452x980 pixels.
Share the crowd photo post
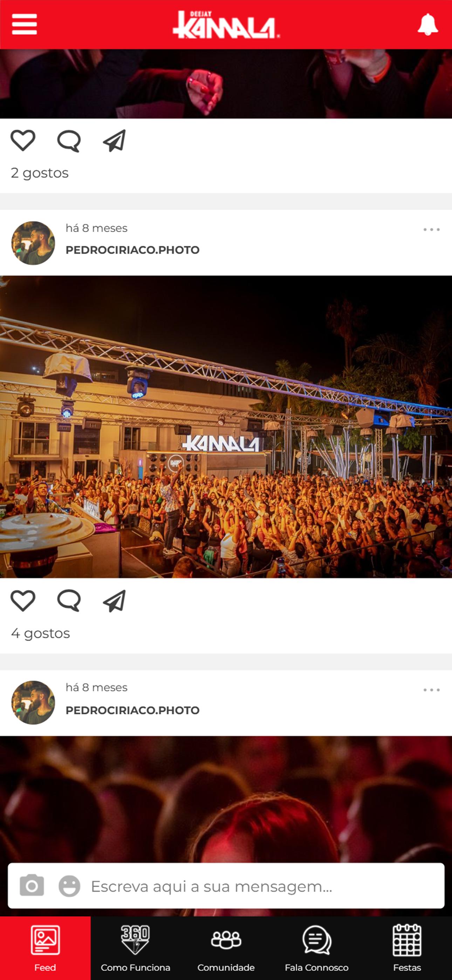(115, 601)
